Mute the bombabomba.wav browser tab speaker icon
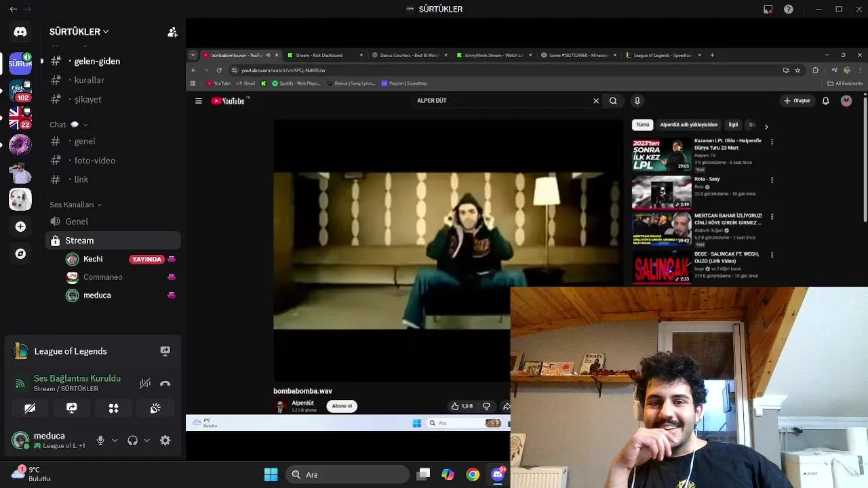 pos(268,55)
